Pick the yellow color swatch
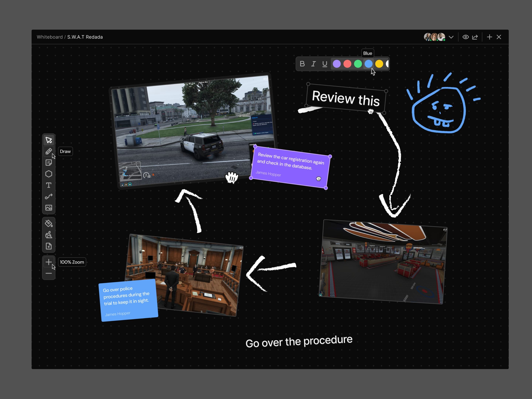The width and height of the screenshot is (532, 399). coord(379,64)
